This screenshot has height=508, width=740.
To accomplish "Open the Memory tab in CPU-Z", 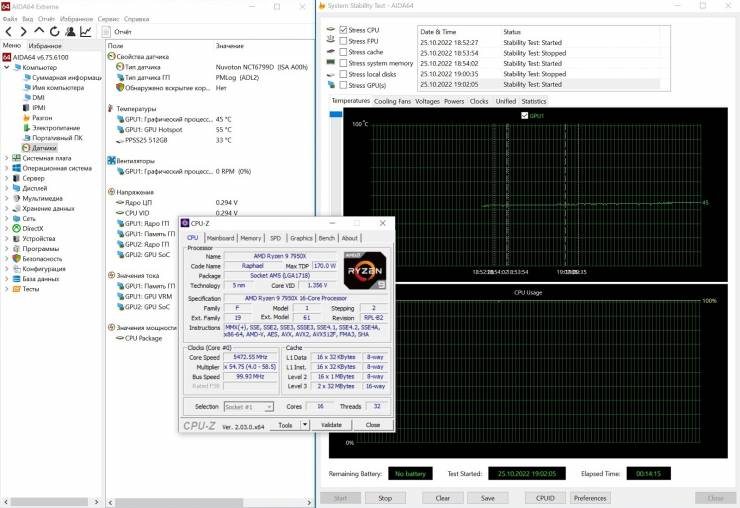I will [251, 238].
